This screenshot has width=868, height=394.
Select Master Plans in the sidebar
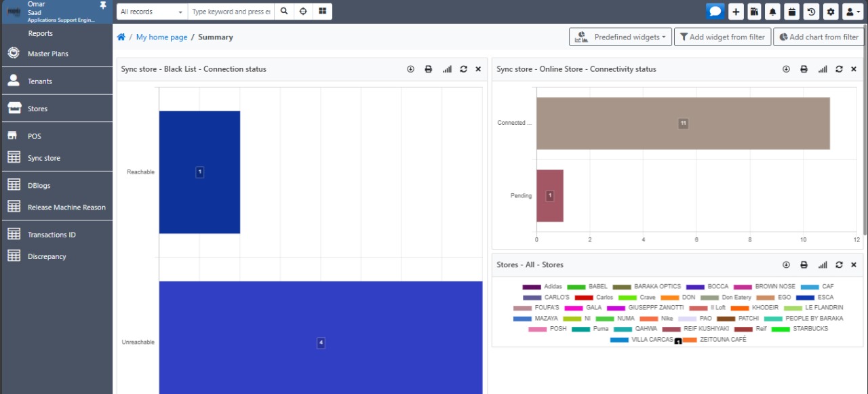pyautogui.click(x=47, y=54)
